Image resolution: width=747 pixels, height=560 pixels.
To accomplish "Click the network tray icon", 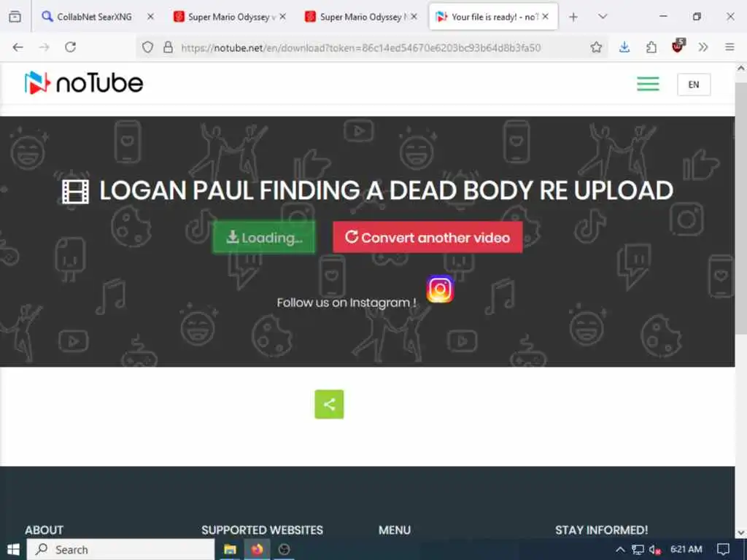I will click(x=638, y=550).
